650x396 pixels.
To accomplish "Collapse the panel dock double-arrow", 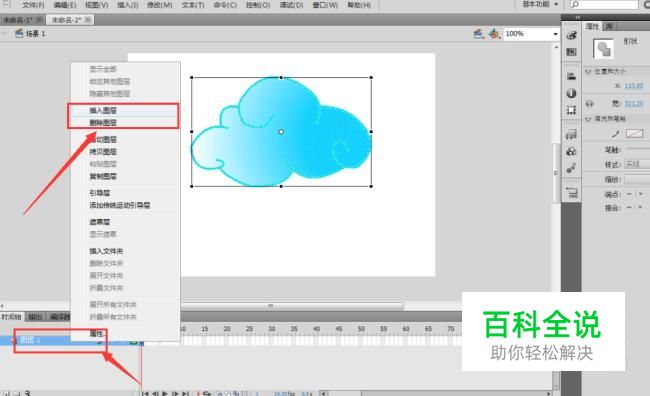I will coord(577,17).
